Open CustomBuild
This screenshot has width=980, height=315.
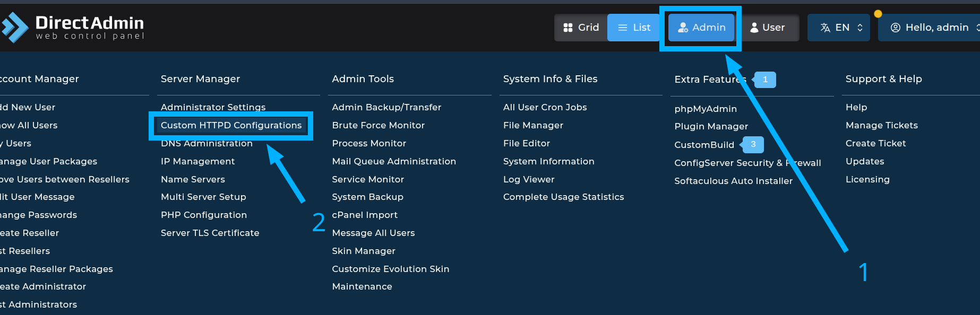coord(704,145)
